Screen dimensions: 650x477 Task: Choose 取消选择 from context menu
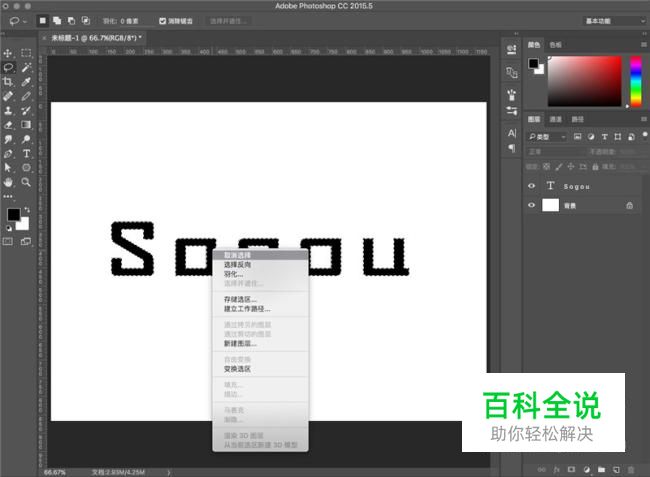click(260, 255)
